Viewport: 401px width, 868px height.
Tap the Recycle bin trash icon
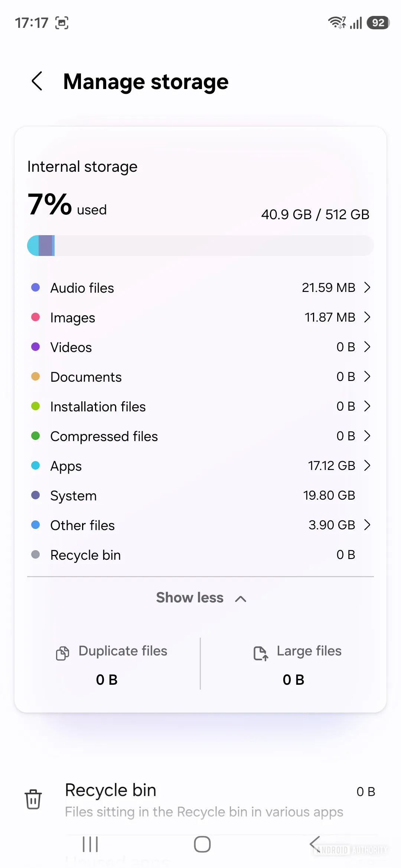pyautogui.click(x=33, y=799)
